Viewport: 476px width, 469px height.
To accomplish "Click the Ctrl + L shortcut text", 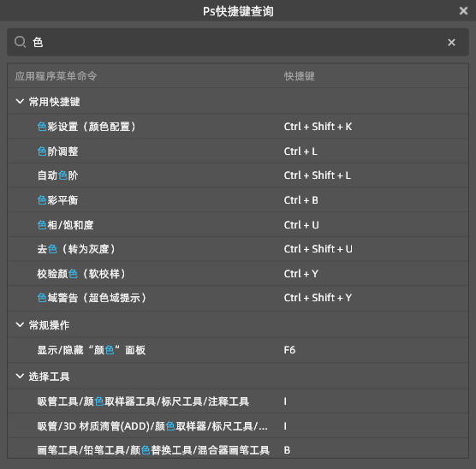I will point(300,151).
